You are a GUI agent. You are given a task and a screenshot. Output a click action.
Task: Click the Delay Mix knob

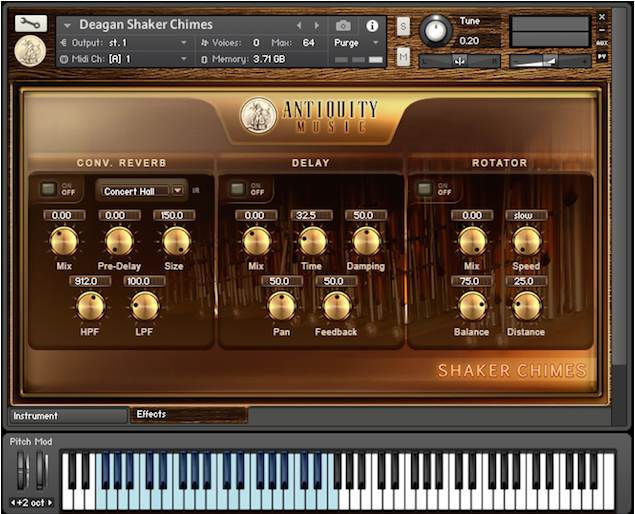(257, 242)
